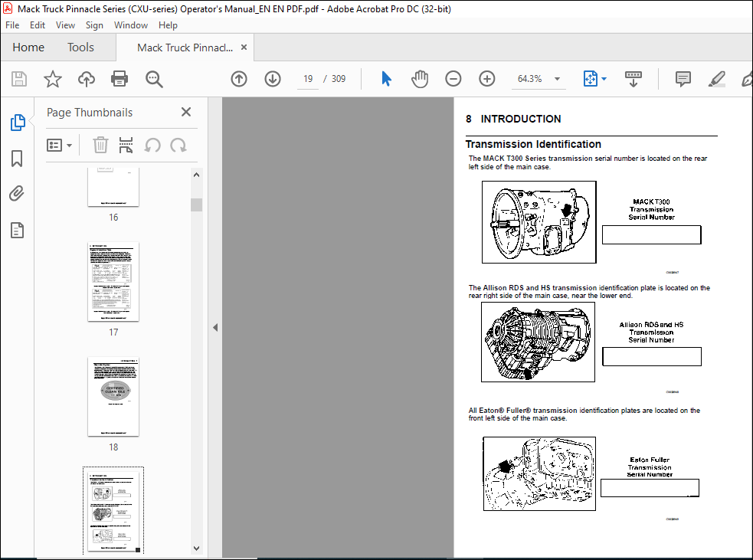Activate the Hand pan tool
Viewport: 753px width, 560px height.
coord(420,79)
